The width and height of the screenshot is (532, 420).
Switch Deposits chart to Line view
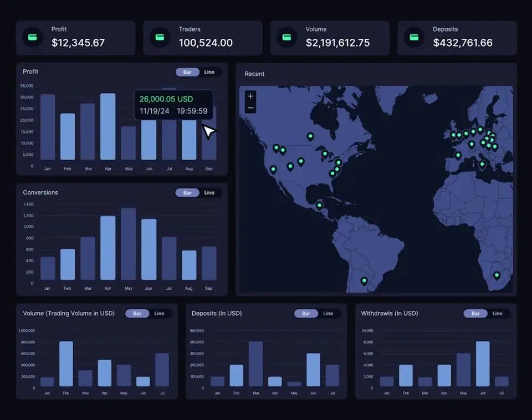(328, 314)
